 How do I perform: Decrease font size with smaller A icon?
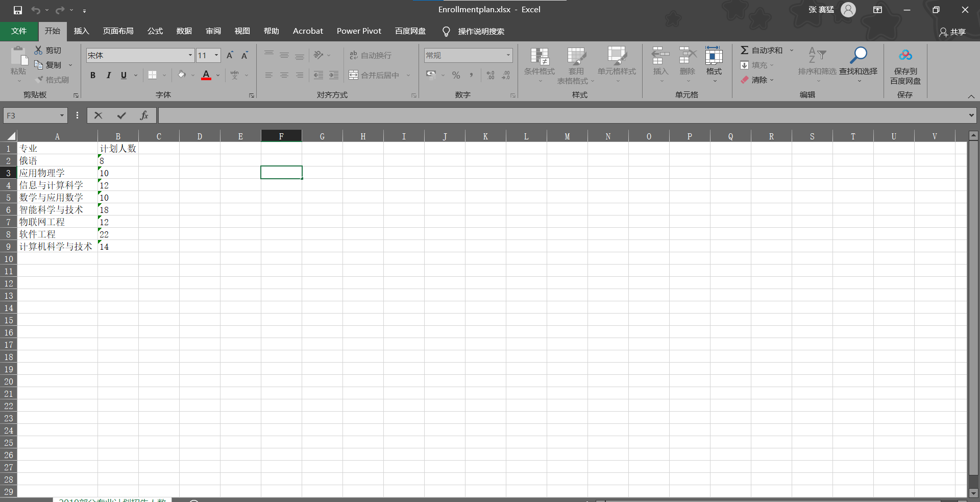coord(245,55)
